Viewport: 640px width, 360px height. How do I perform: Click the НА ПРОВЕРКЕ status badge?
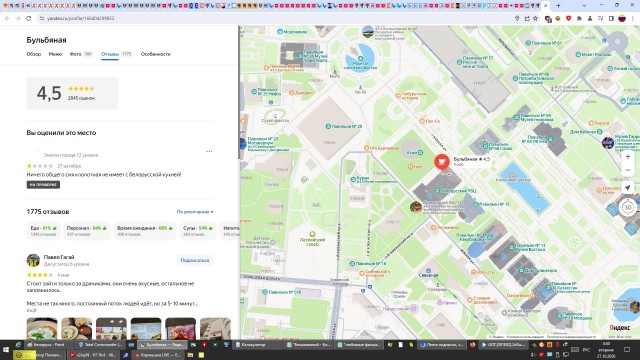click(43, 185)
